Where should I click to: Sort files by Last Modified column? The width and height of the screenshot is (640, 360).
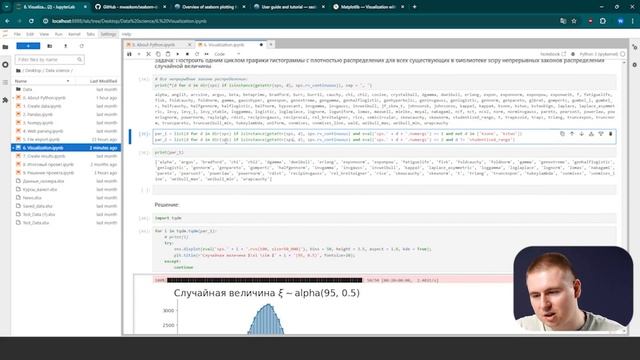point(104,81)
